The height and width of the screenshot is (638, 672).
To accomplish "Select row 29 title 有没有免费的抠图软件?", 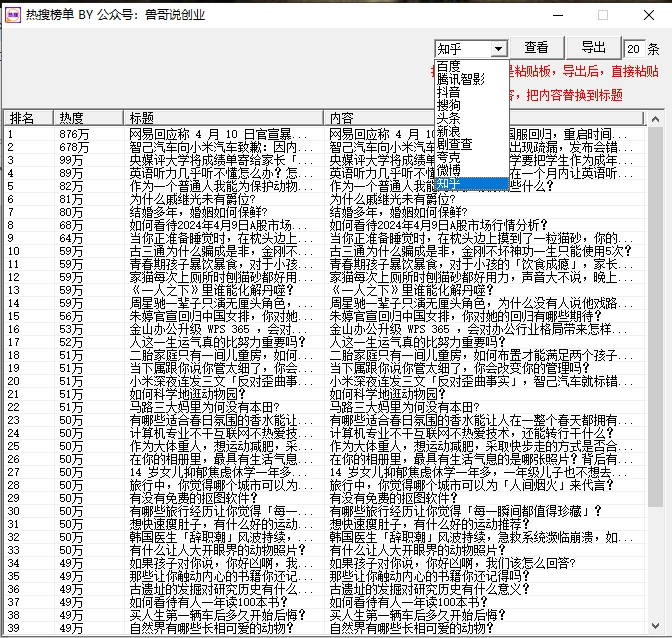I will tap(193, 499).
